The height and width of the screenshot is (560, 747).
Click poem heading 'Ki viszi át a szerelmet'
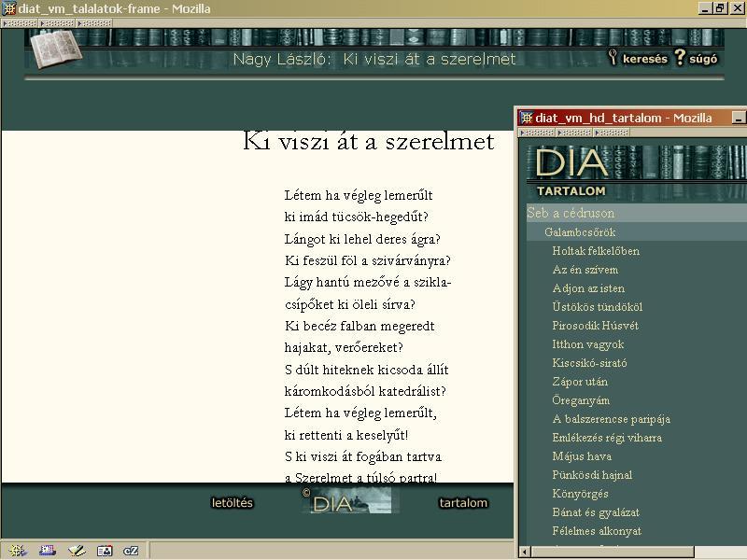(x=368, y=141)
